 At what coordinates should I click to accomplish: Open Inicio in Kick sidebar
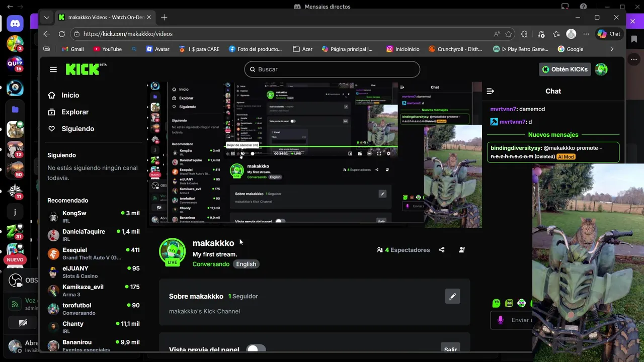coord(63,95)
